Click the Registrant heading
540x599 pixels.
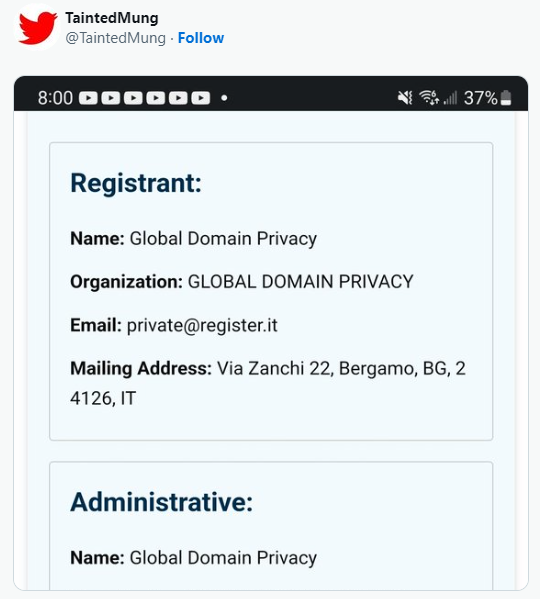pyautogui.click(x=136, y=183)
